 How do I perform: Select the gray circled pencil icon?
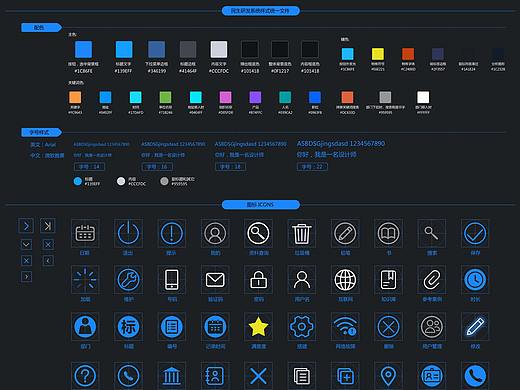click(345, 233)
